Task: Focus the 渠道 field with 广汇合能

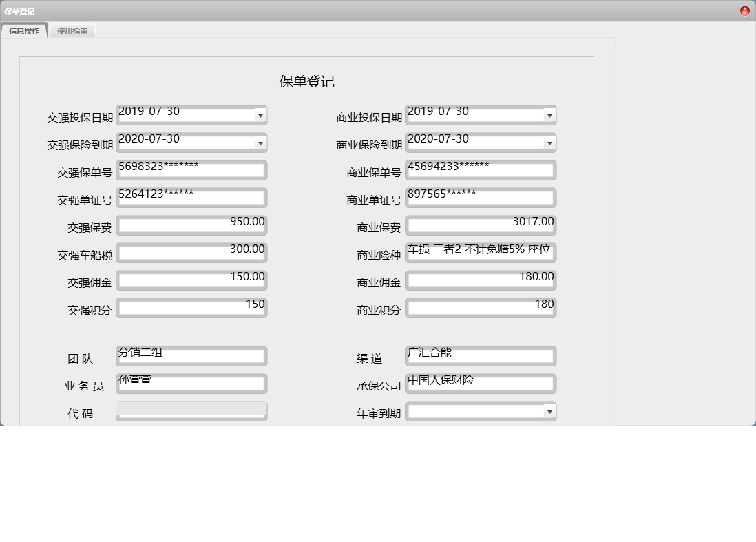Action: point(481,356)
